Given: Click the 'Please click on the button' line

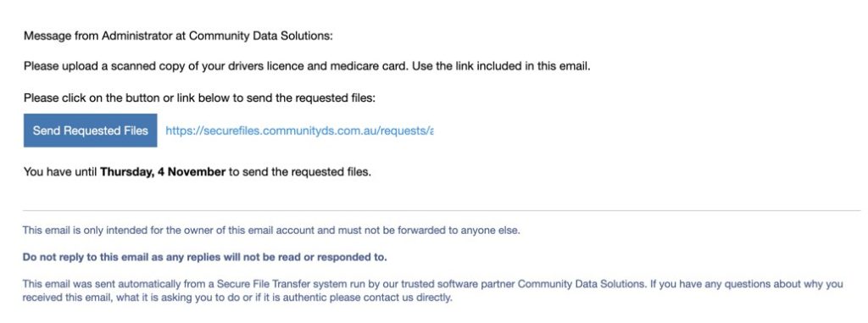Looking at the screenshot, I should point(199,98).
